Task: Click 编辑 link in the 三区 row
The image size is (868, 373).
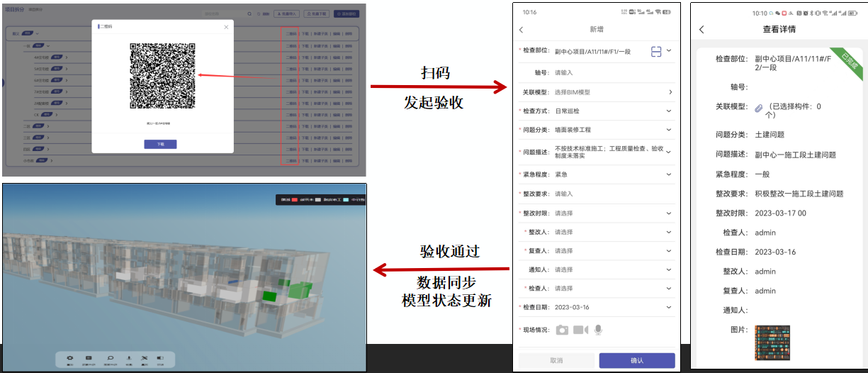Action: point(337,138)
